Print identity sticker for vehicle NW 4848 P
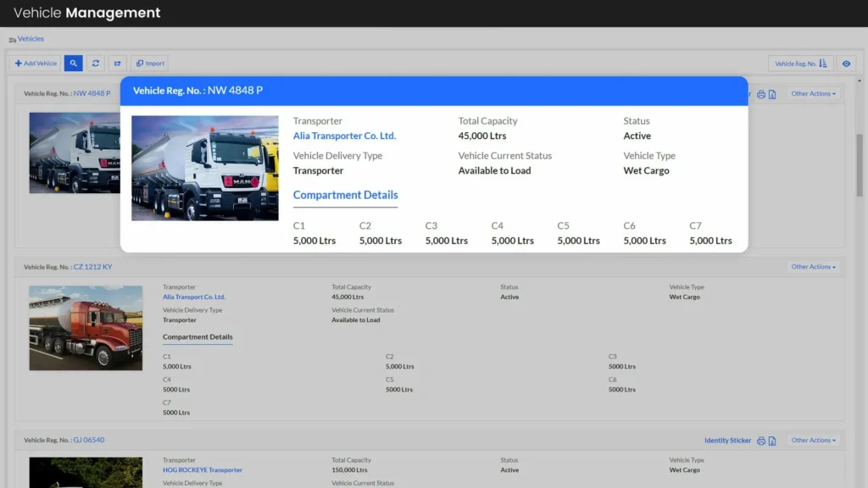This screenshot has height=488, width=868. [x=761, y=95]
